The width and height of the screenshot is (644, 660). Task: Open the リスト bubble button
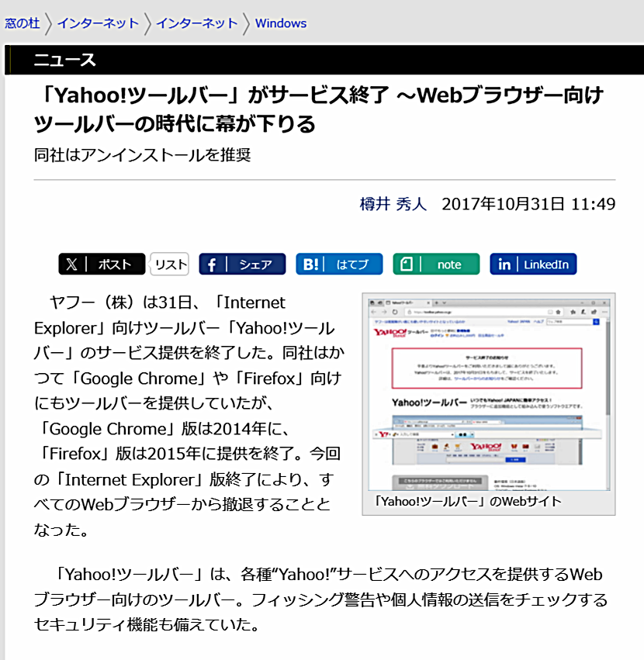170,264
